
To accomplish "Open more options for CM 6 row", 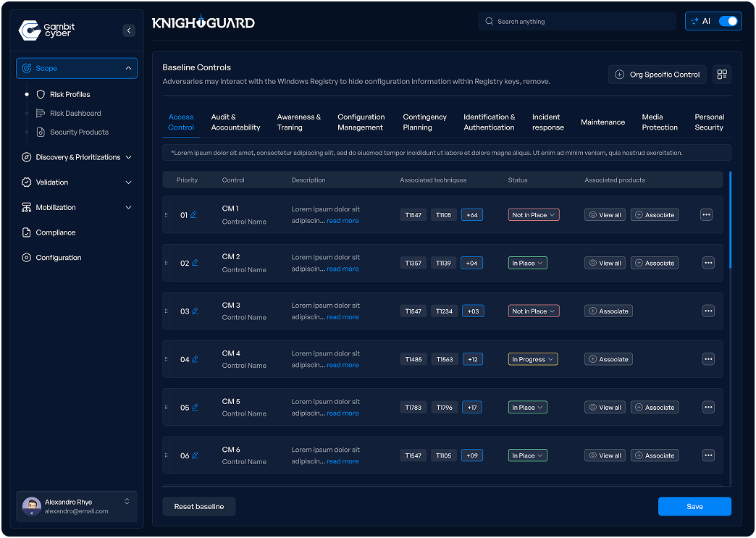I will point(708,455).
